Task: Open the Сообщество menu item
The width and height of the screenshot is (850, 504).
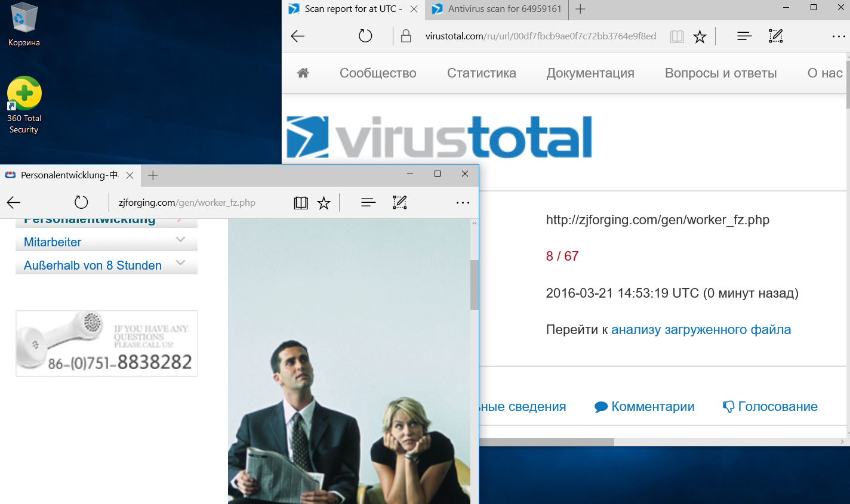Action: (378, 73)
